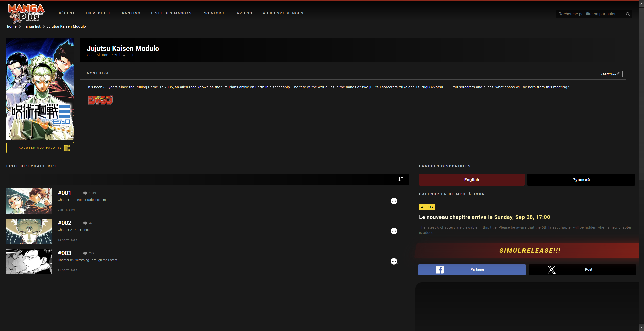
Task: Open comments for chapter #001
Action: click(394, 201)
